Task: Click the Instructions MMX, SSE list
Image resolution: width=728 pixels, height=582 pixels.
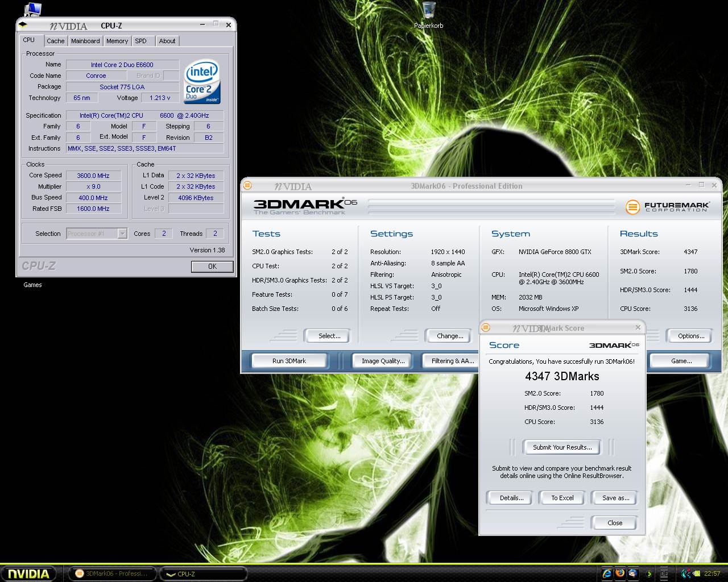Action: coord(145,148)
